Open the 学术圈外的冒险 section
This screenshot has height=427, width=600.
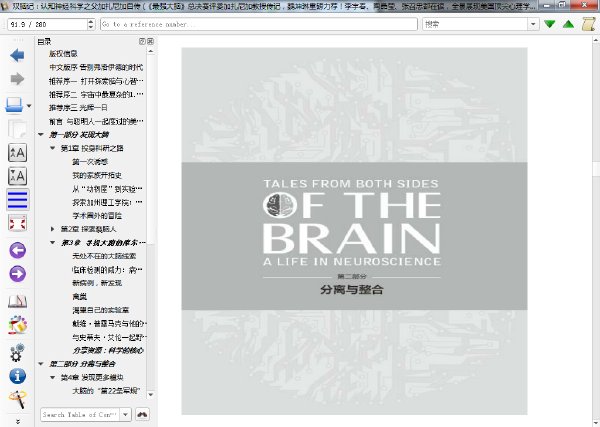97,216
